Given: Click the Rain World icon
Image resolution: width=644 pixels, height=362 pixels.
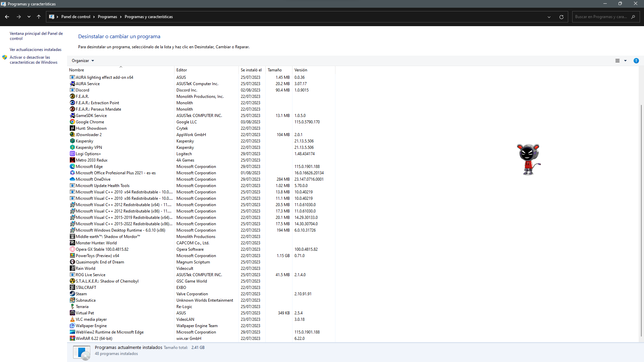Looking at the screenshot, I should click(x=72, y=268).
